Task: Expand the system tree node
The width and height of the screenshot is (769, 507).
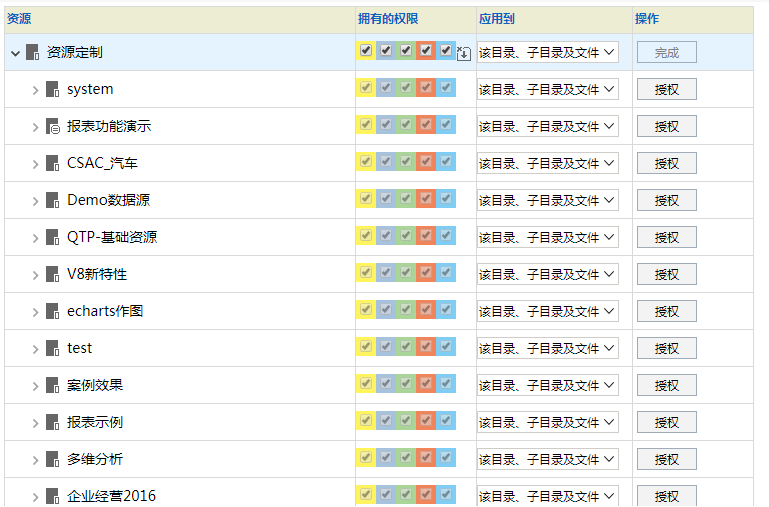Action: pyautogui.click(x=35, y=90)
